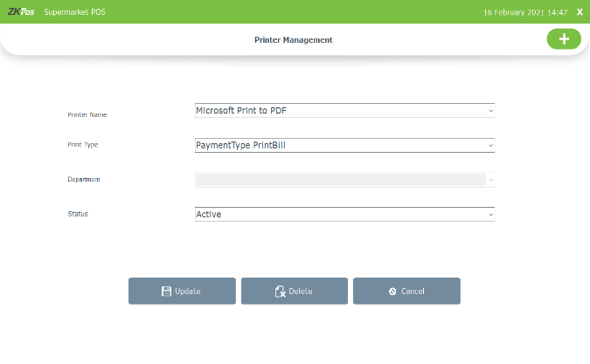
Task: Open the Print Type dropdown
Action: pyautogui.click(x=344, y=146)
